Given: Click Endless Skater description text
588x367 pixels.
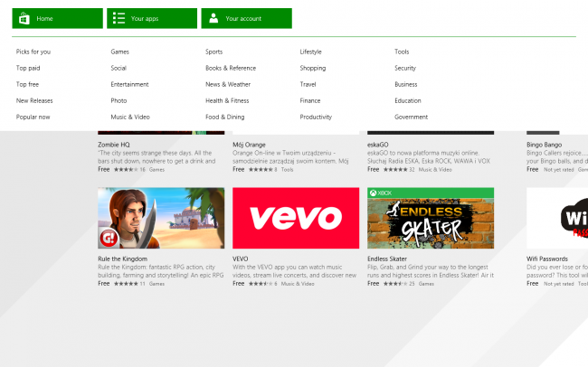Looking at the screenshot, I should [x=431, y=271].
